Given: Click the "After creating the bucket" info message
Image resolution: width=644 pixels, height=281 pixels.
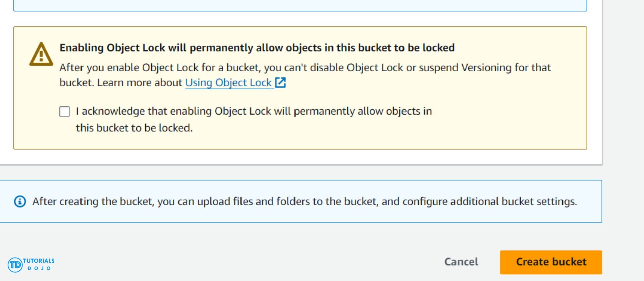Looking at the screenshot, I should pos(304,201).
